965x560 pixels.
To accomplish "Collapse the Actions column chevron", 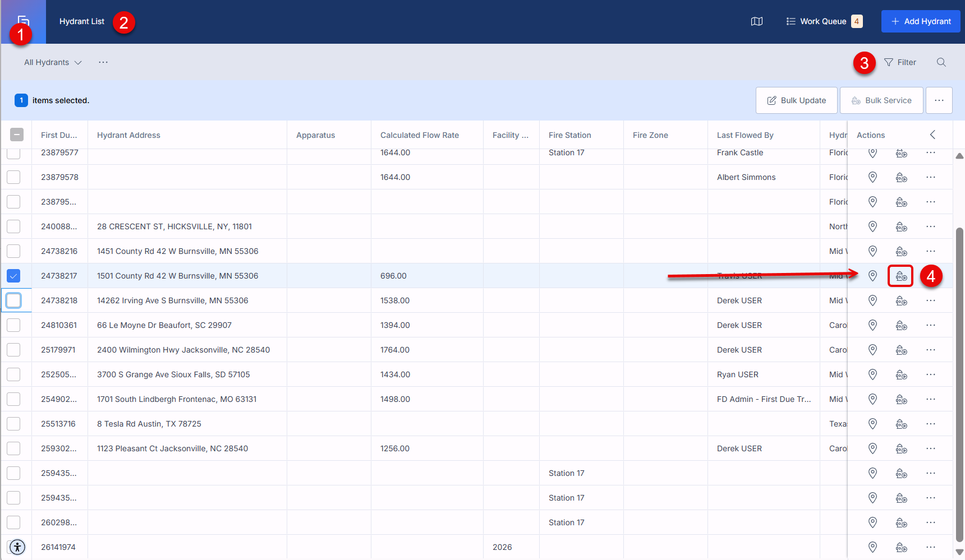I will click(932, 135).
